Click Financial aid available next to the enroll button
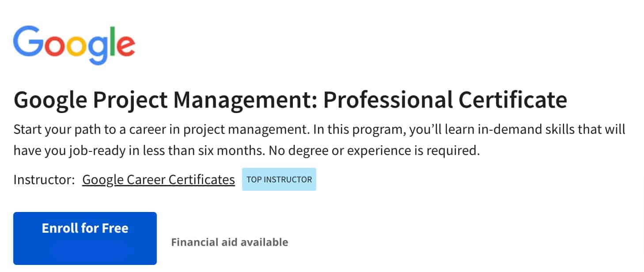Viewport: 644px width, 272px height. pyautogui.click(x=230, y=242)
